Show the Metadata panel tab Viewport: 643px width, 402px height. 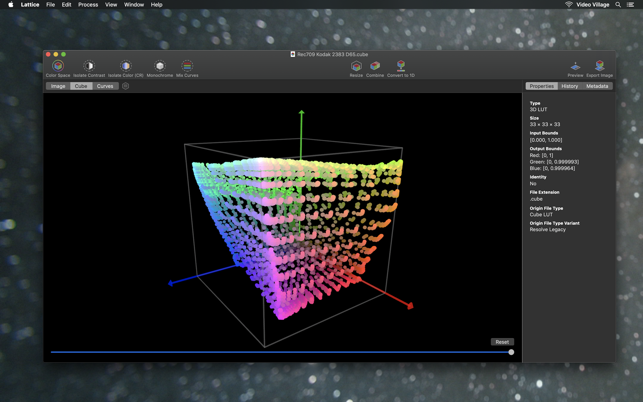point(597,86)
